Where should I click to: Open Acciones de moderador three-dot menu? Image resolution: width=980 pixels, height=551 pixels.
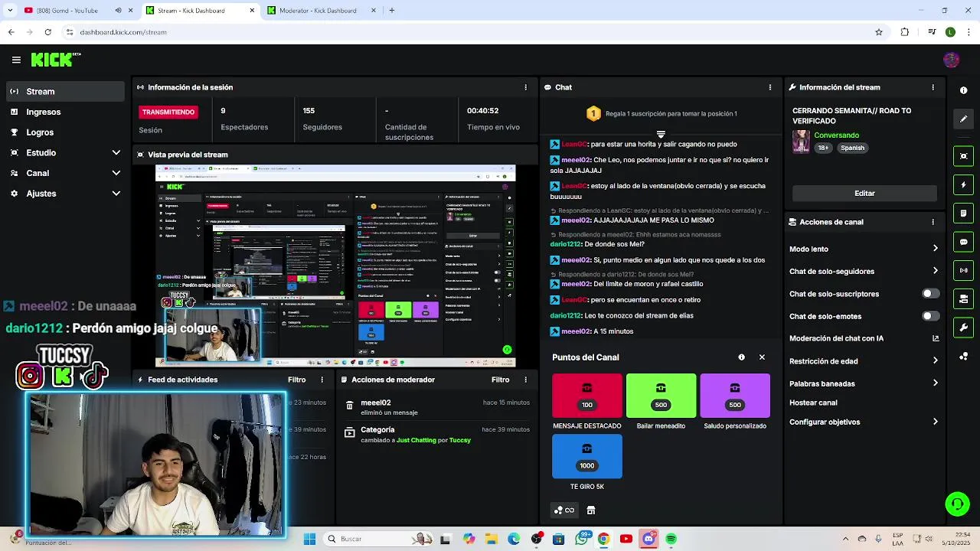525,380
